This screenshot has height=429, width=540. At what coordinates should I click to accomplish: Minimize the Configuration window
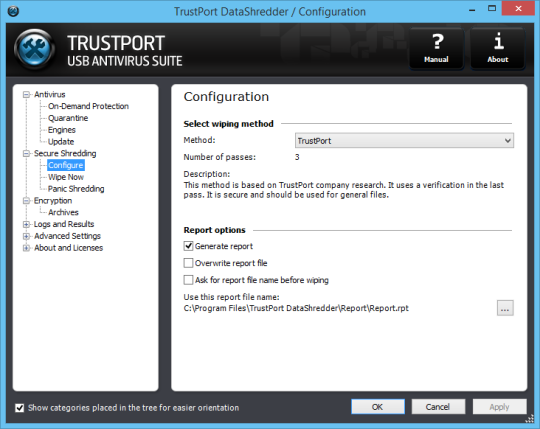click(x=472, y=9)
